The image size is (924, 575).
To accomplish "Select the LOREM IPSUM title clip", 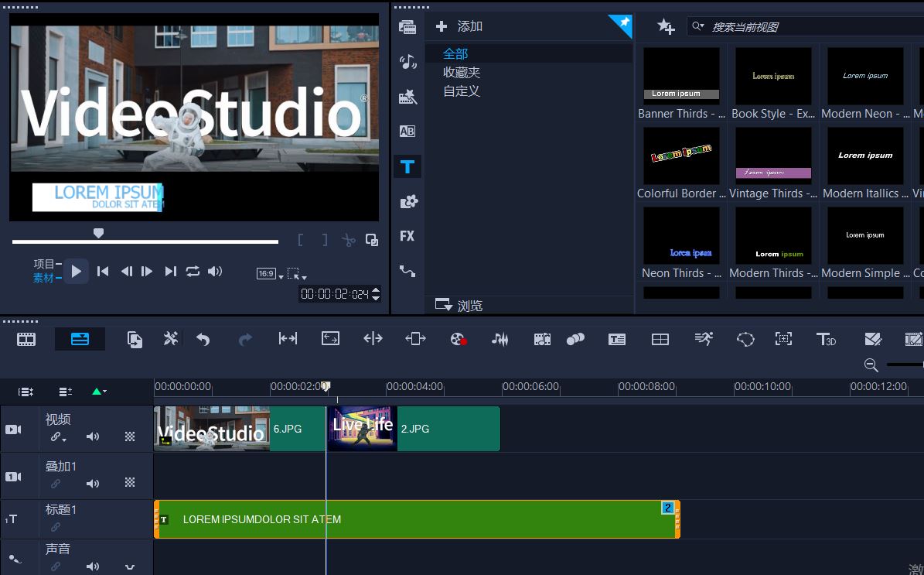I will click(418, 519).
